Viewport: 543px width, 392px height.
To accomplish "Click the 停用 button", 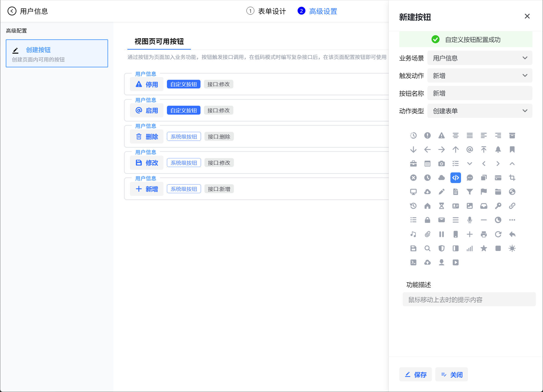I will pos(147,84).
